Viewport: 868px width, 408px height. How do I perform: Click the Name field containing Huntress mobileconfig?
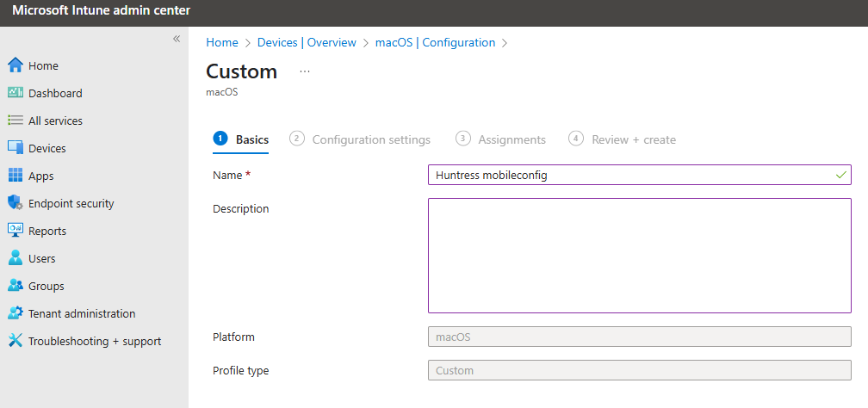point(639,175)
